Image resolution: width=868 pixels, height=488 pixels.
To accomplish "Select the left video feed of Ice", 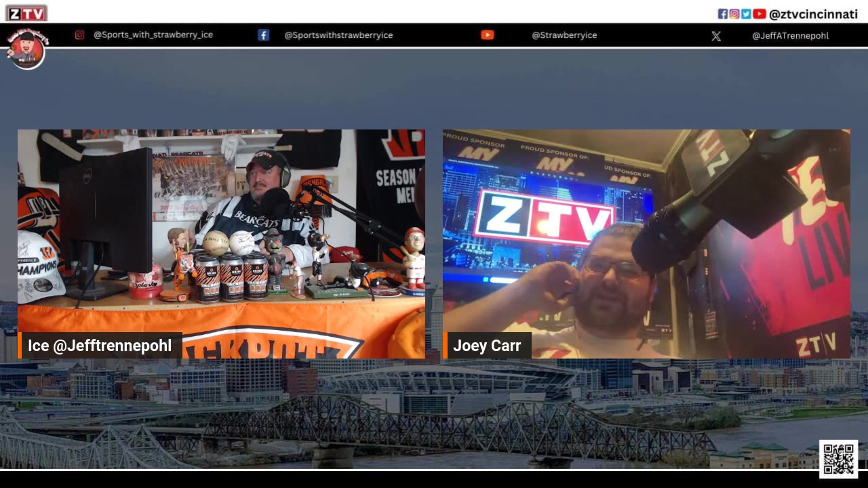I will click(221, 244).
